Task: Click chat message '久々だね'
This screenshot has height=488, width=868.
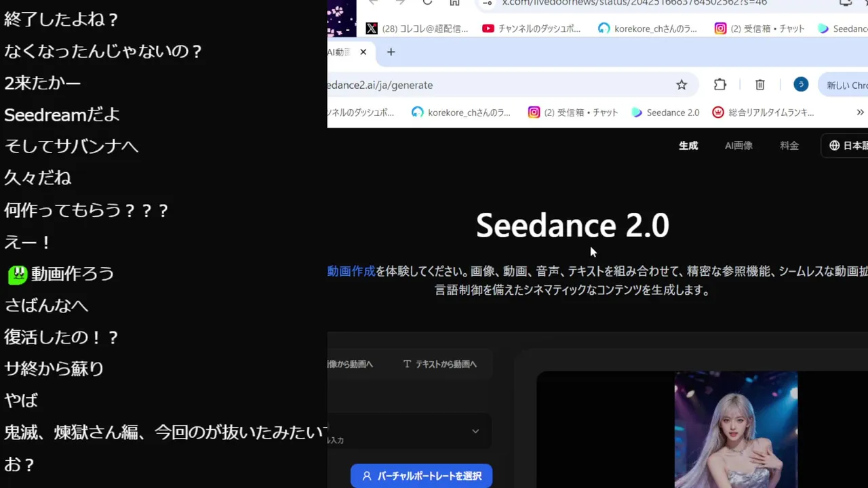Action: tap(38, 178)
